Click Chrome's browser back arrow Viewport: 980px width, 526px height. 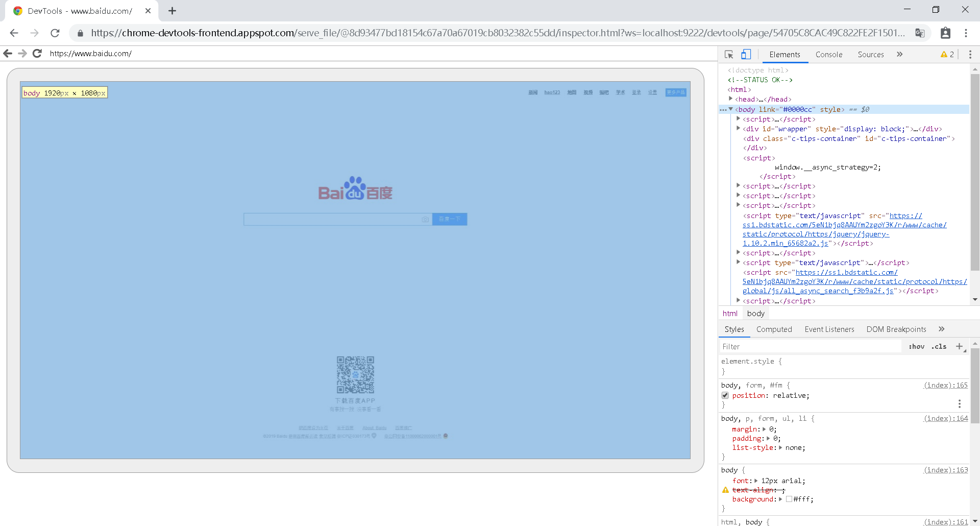(x=14, y=33)
